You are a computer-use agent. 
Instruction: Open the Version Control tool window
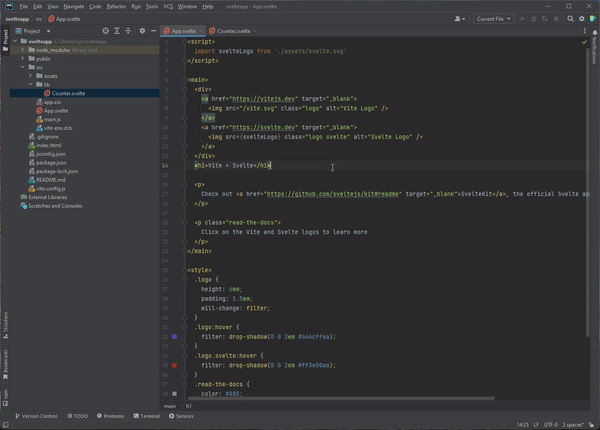pyautogui.click(x=36, y=416)
